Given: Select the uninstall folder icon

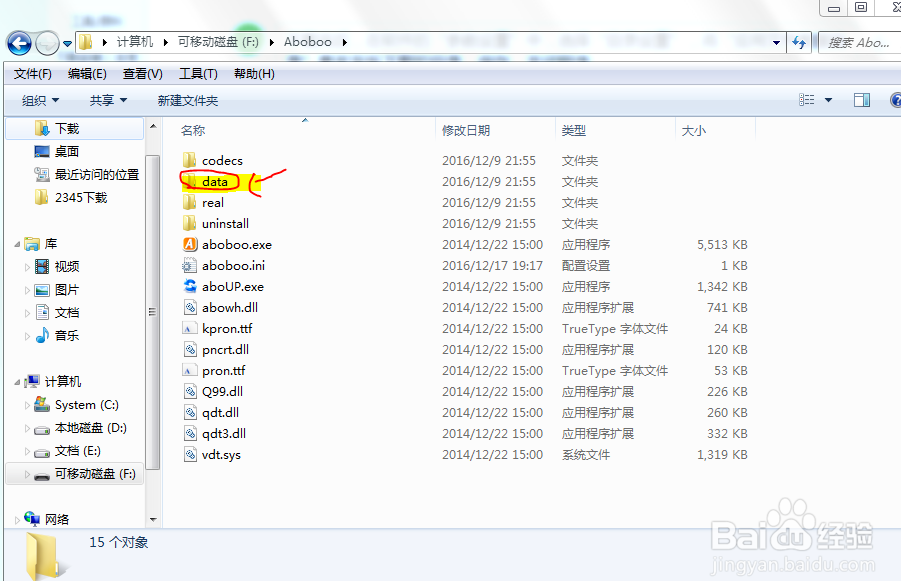Looking at the screenshot, I should coord(190,223).
